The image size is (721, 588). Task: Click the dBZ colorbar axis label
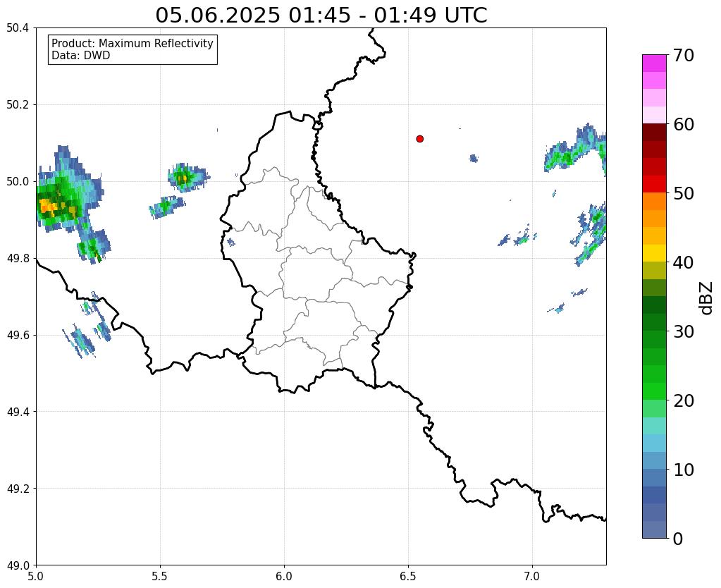(707, 298)
